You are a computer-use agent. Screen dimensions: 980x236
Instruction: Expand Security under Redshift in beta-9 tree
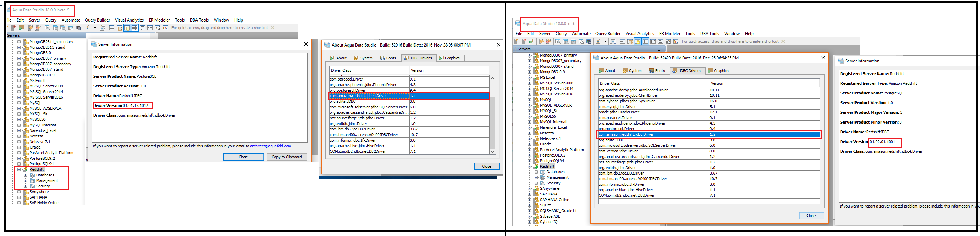[x=25, y=186]
